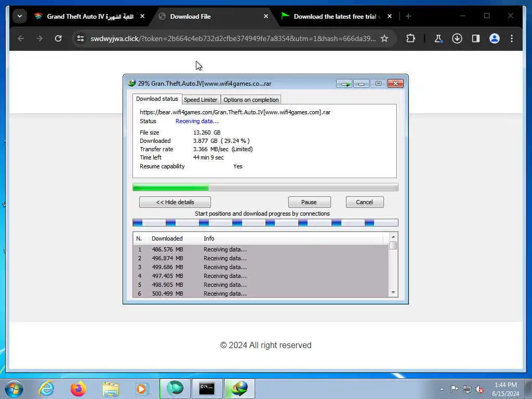Pause the download
This screenshot has height=399, width=532.
309,202
